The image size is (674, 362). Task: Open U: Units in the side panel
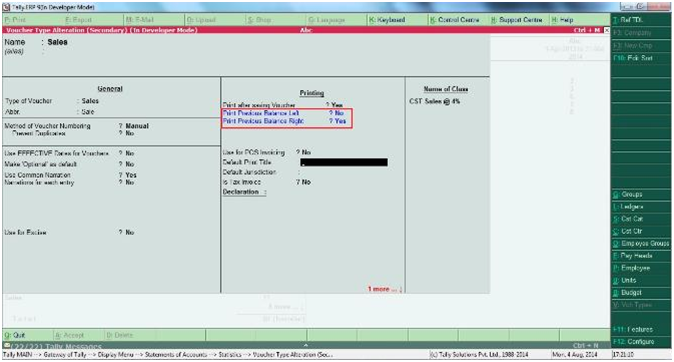click(640, 280)
